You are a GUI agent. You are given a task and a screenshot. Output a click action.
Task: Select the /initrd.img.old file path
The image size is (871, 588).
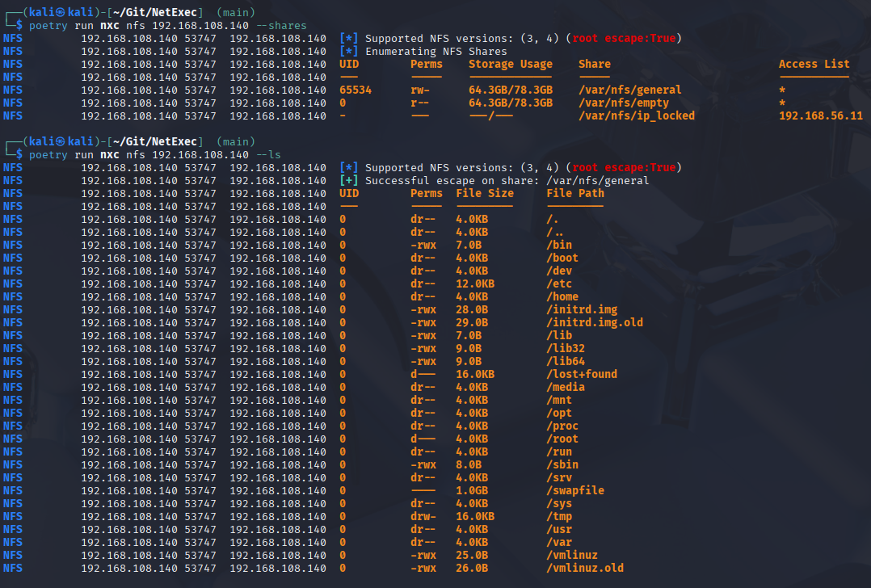click(594, 322)
